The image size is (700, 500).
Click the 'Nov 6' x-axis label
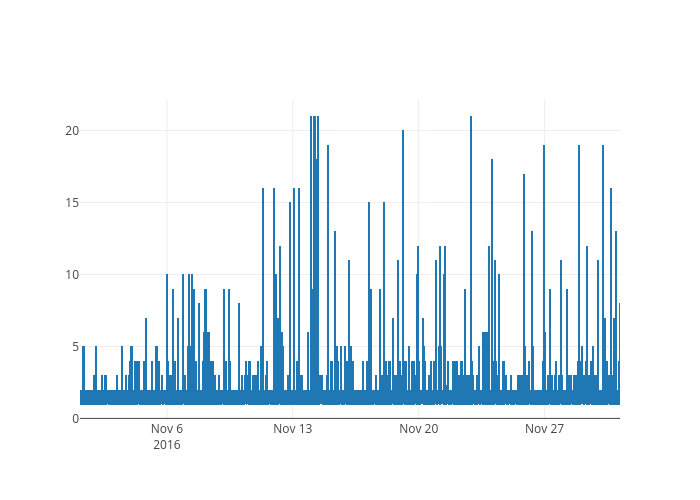coord(167,429)
